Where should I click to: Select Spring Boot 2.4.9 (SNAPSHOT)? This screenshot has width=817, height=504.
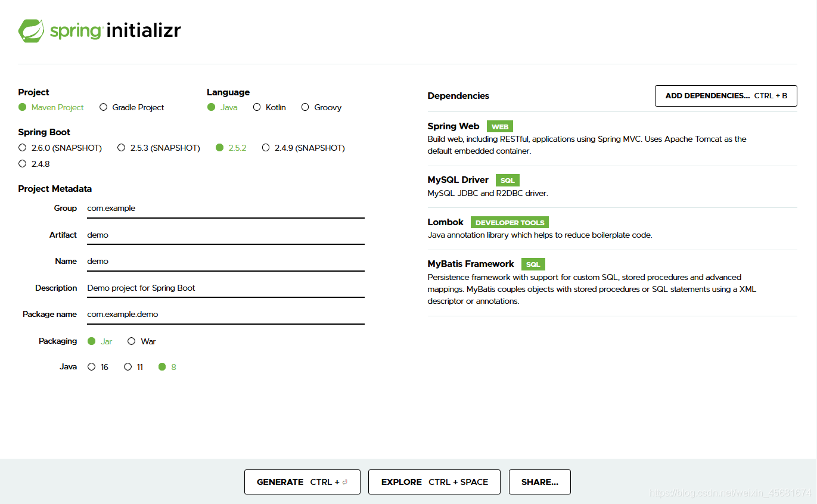click(x=303, y=148)
